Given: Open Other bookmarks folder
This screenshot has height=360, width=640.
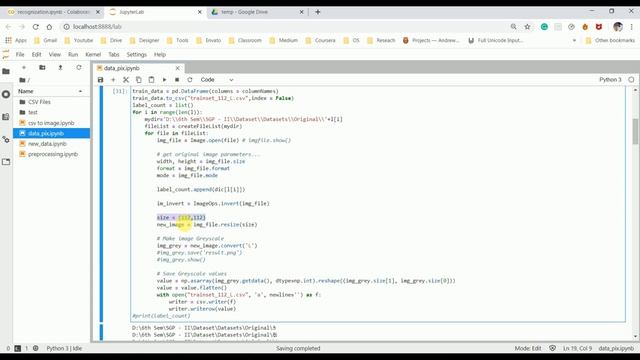Looking at the screenshot, I should (x=610, y=40).
